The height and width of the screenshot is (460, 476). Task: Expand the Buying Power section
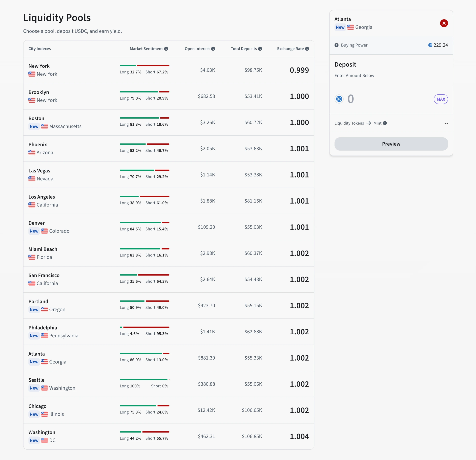(337, 45)
